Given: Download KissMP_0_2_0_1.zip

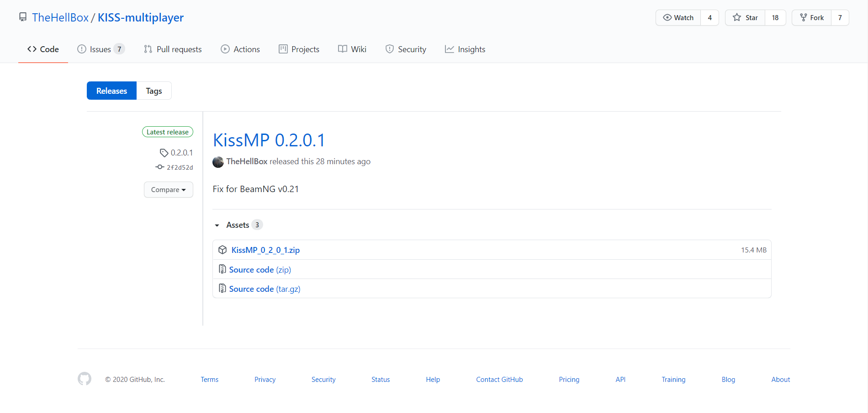Looking at the screenshot, I should tap(265, 250).
